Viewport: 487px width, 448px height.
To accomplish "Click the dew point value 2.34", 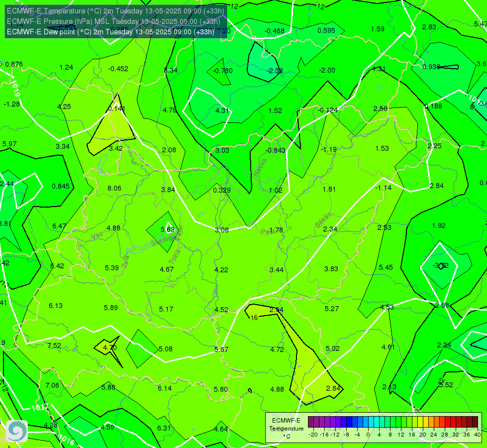I will pos(330,229).
